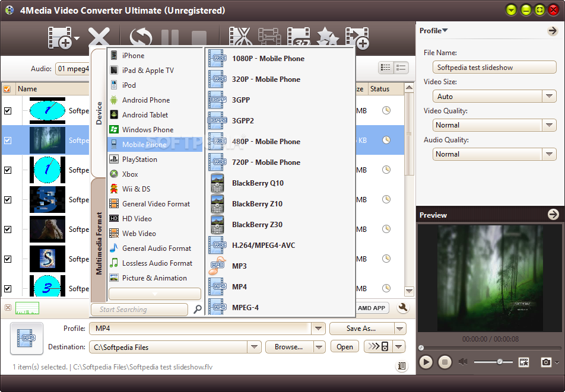
Task: Toggle the sixth file row checkbox
Action: pos(8,259)
